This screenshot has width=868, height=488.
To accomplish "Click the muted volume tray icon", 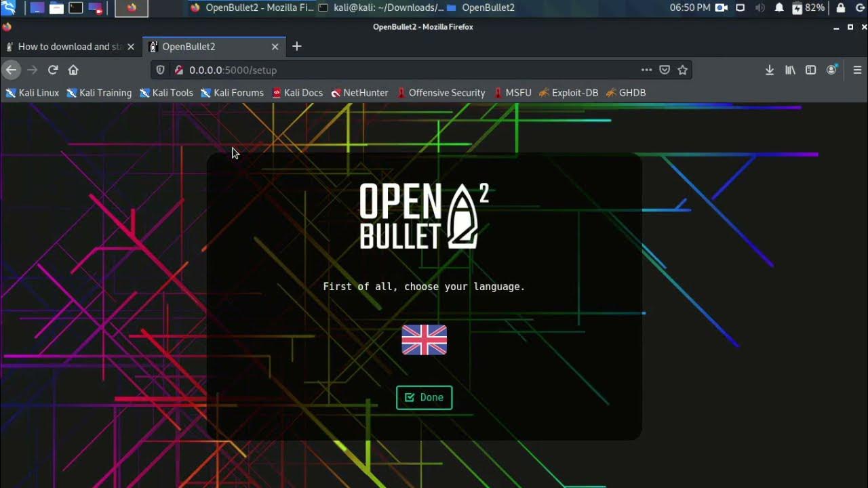I will (760, 7).
